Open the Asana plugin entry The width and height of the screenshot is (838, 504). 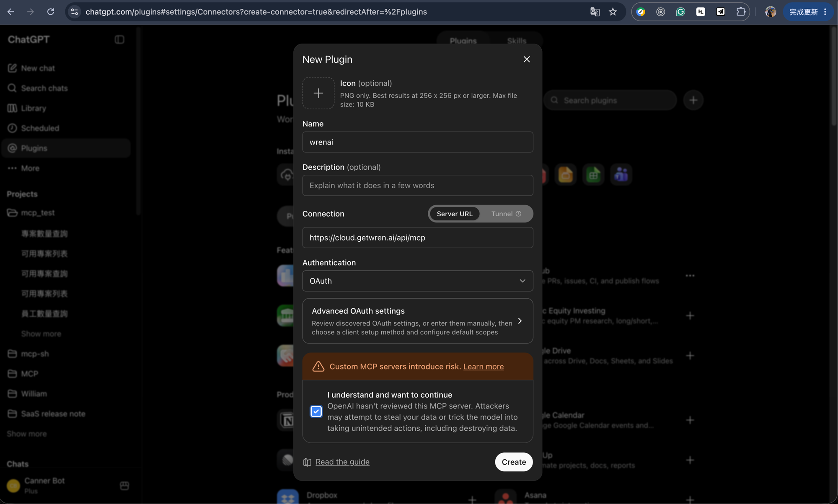click(x=535, y=495)
